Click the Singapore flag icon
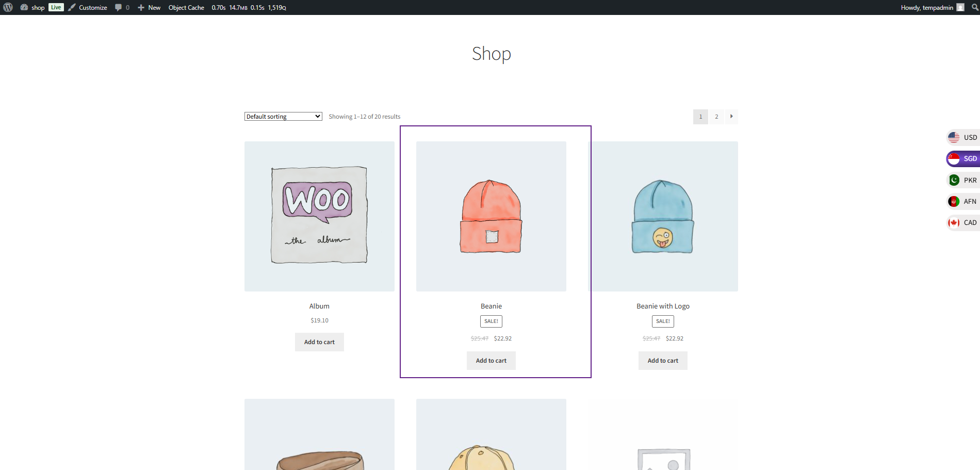This screenshot has height=470, width=980. click(x=954, y=159)
